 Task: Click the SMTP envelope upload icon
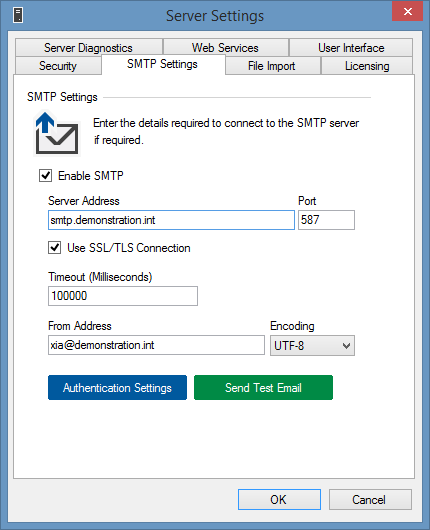pyautogui.click(x=57, y=133)
